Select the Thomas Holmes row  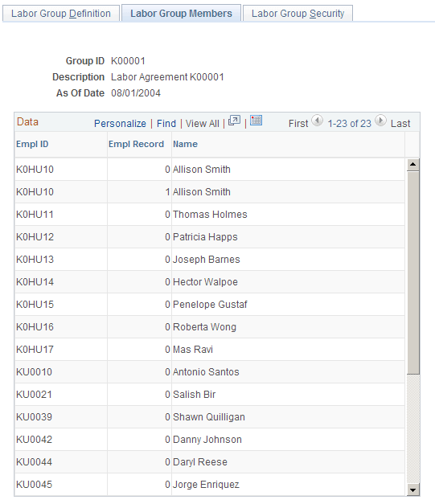tap(210, 215)
